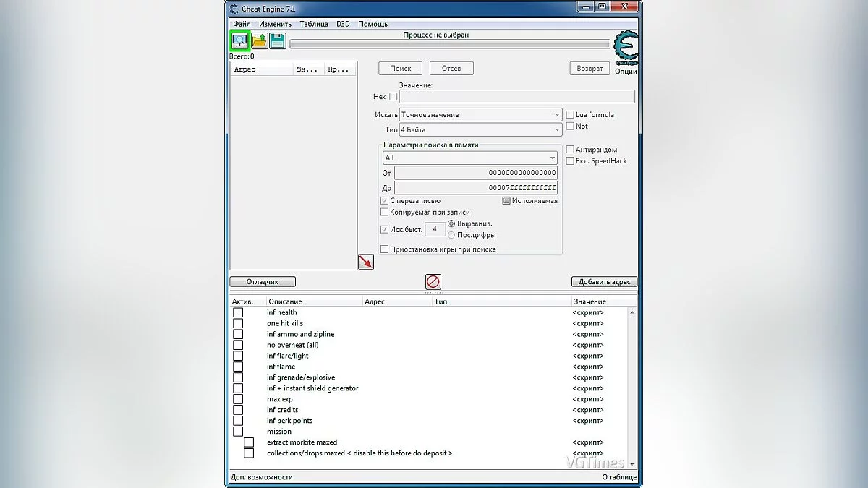The image size is (868, 488).
Task: Open the D3D menu
Action: pyautogui.click(x=343, y=24)
